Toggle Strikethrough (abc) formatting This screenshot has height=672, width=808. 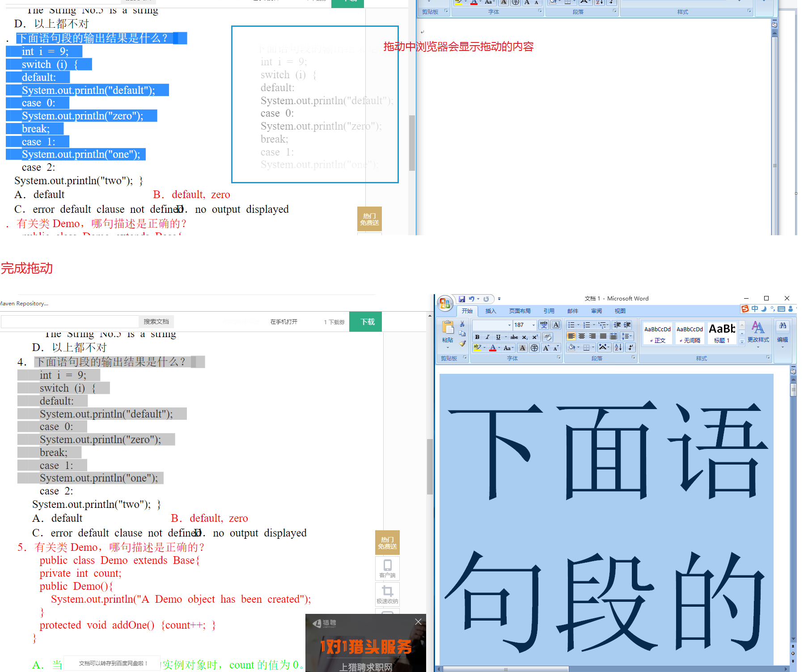point(514,337)
